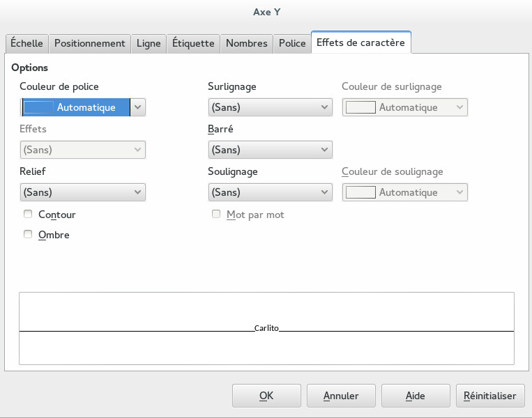Open help with the Aide button
This screenshot has height=418, width=532.
coord(416,396)
